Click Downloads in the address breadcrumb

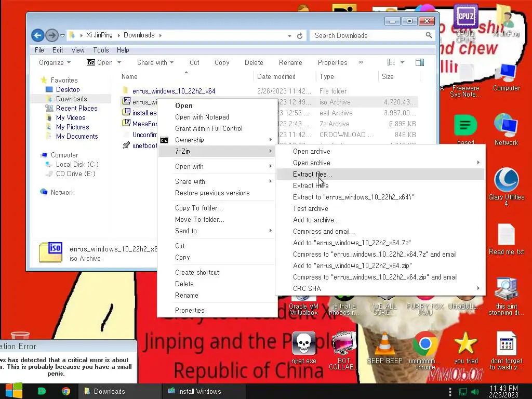pyautogui.click(x=139, y=35)
